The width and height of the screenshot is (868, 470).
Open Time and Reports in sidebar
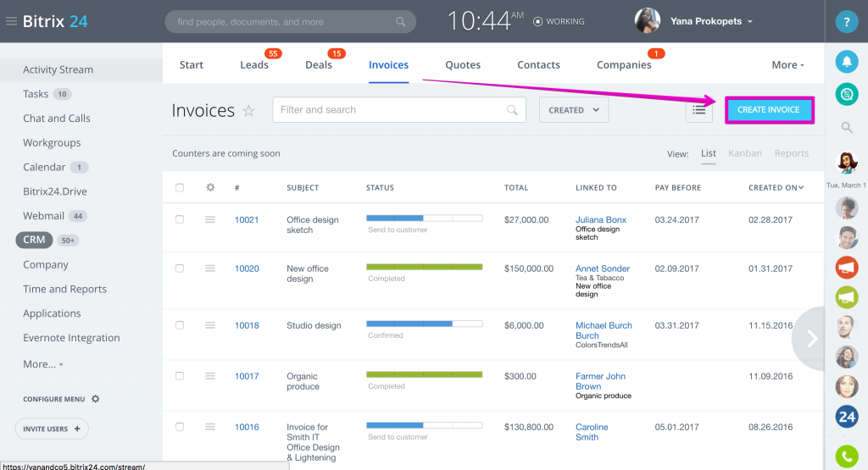(x=64, y=289)
